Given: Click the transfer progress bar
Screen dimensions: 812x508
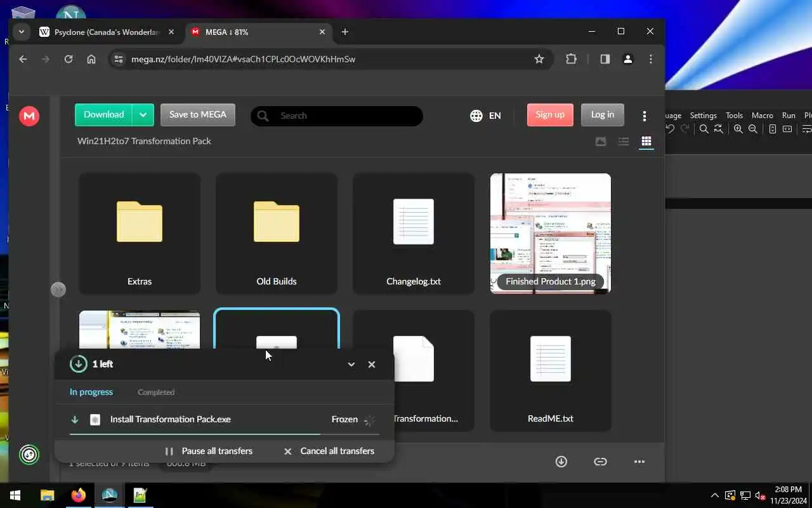Looking at the screenshot, I should [225, 434].
